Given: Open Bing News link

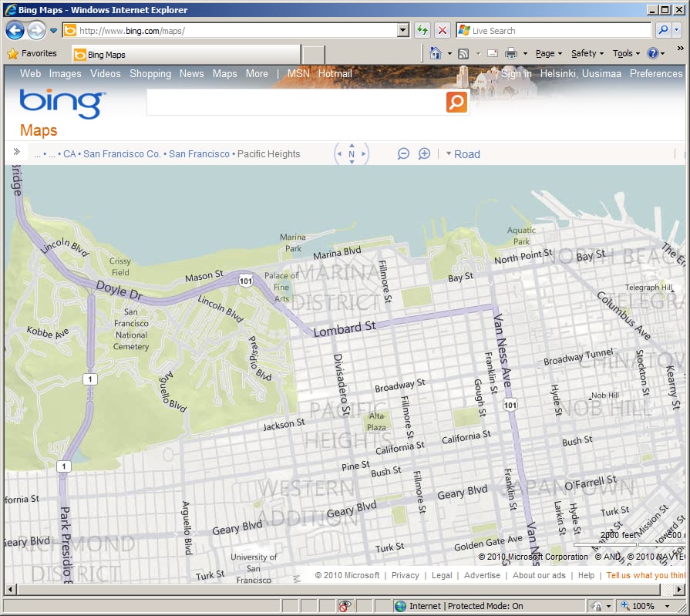Looking at the screenshot, I should [191, 73].
